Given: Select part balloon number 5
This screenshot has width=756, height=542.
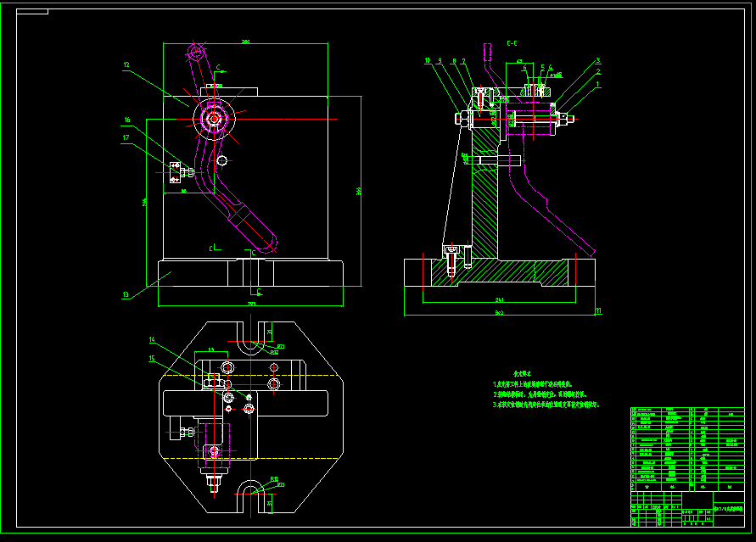Looking at the screenshot, I should coord(542,68).
